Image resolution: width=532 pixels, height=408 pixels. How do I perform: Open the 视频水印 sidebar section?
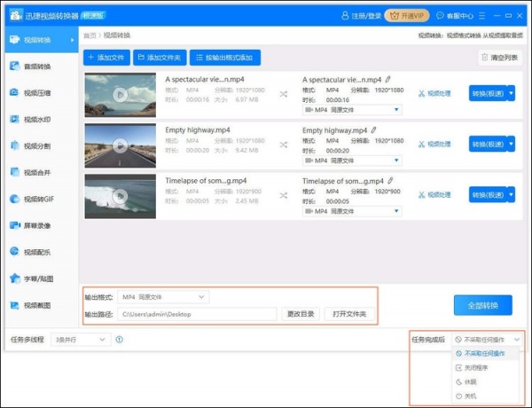click(42, 119)
